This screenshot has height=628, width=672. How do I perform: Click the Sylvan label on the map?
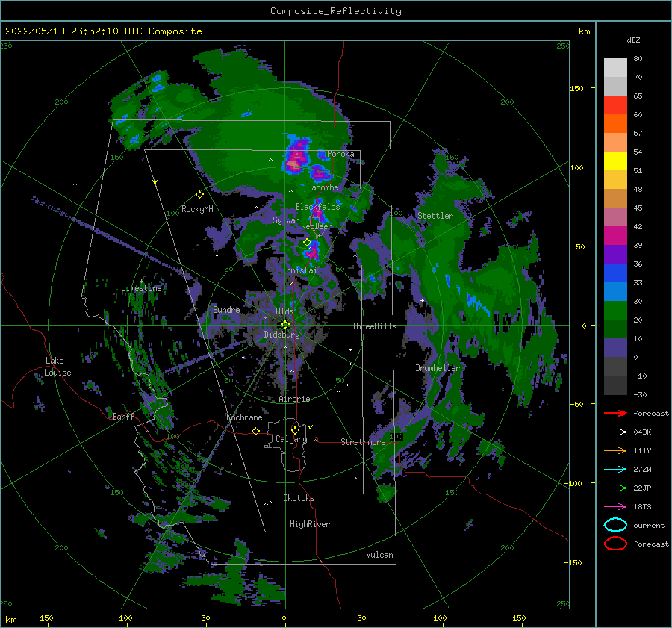tap(286, 220)
